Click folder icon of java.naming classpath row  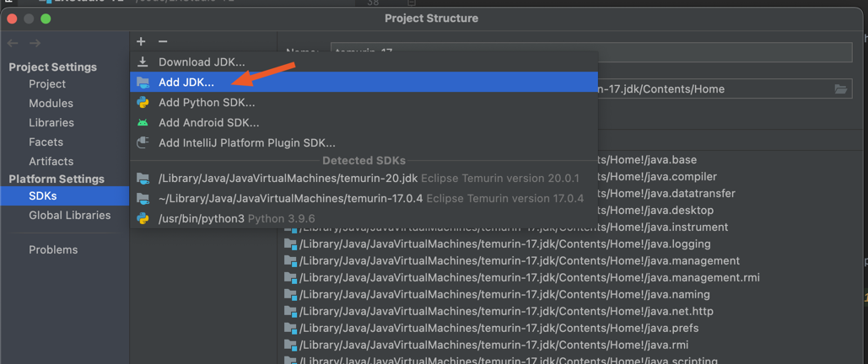tap(290, 294)
